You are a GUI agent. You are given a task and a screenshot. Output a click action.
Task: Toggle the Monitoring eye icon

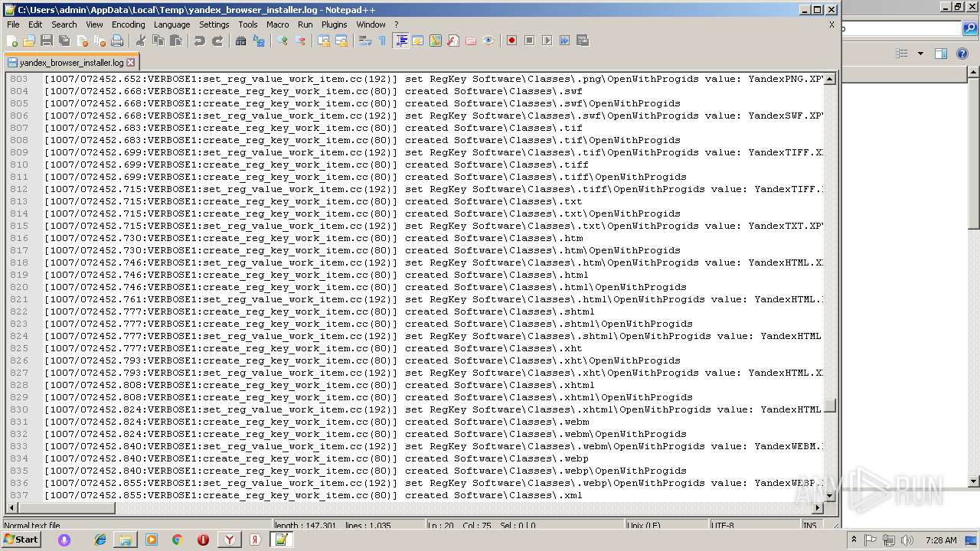click(488, 41)
